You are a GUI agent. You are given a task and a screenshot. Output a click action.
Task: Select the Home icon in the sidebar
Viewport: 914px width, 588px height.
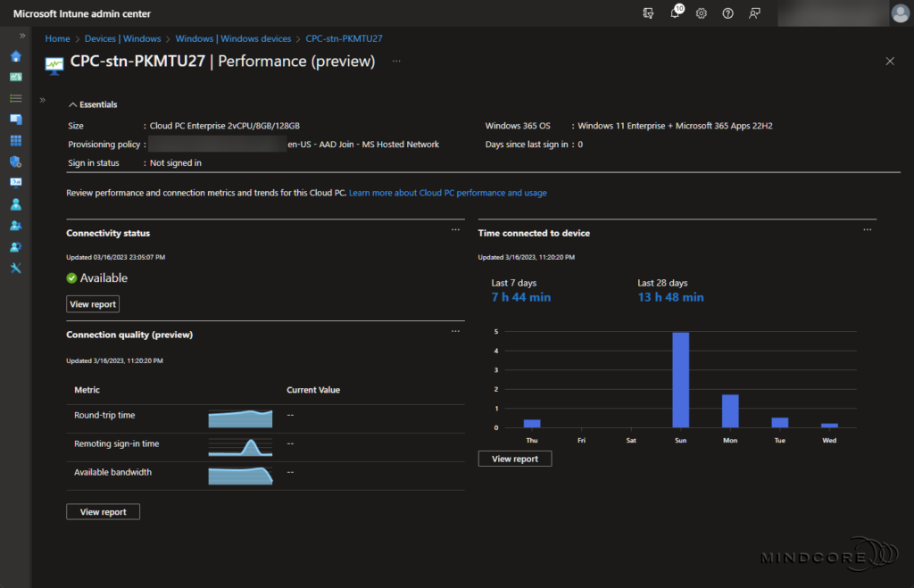pos(15,55)
